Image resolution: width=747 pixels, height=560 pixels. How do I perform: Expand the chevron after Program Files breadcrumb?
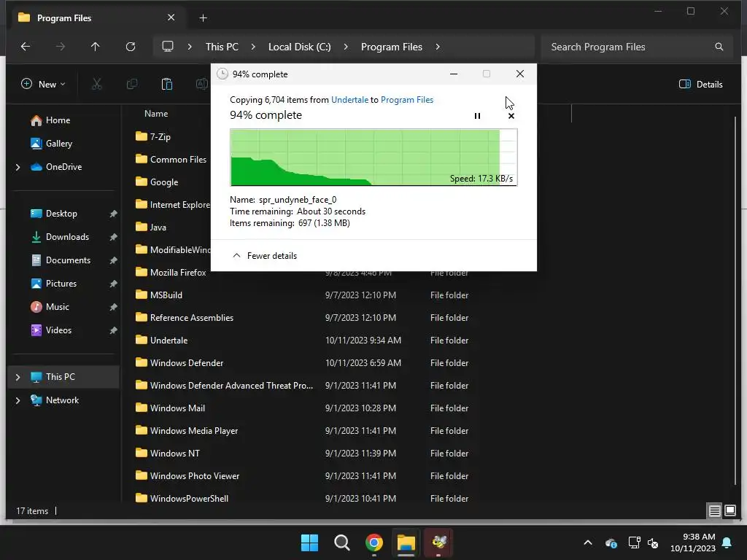438,47
